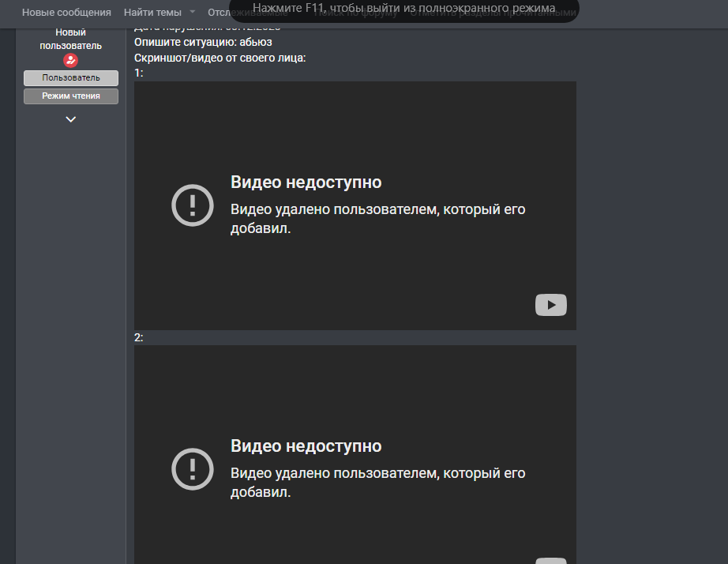
Task: Open the Найти темы menu item
Action: [152, 13]
